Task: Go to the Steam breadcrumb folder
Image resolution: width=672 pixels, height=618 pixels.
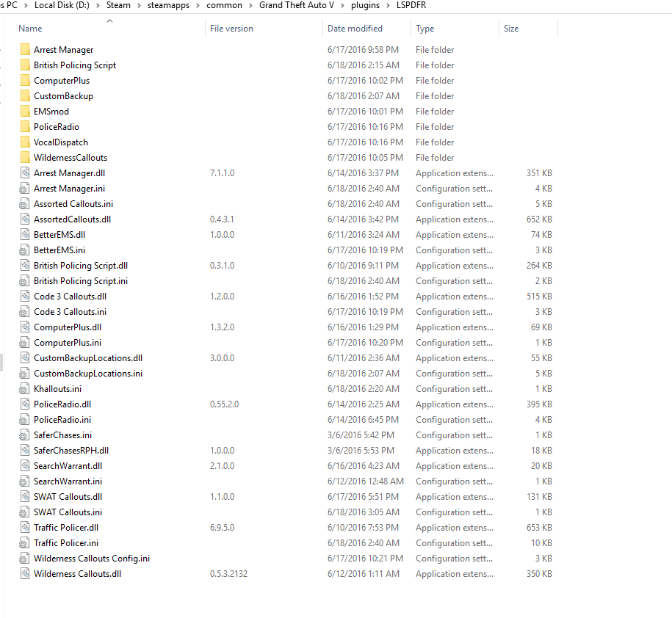Action: [x=118, y=5]
